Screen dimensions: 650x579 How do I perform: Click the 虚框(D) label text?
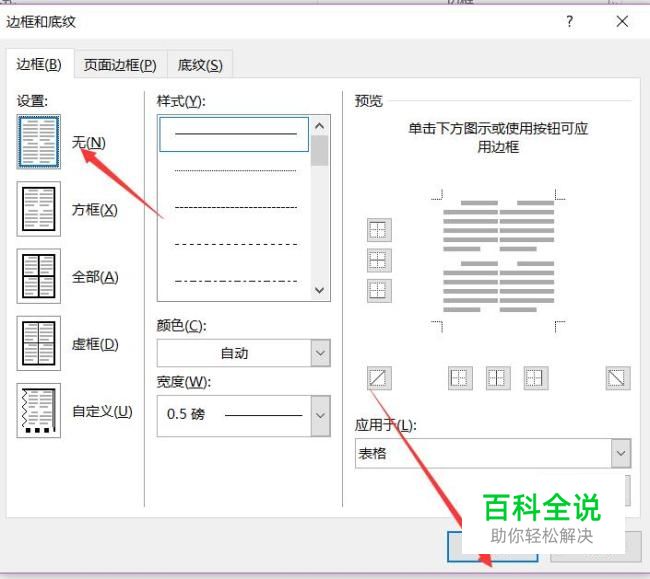(95, 344)
